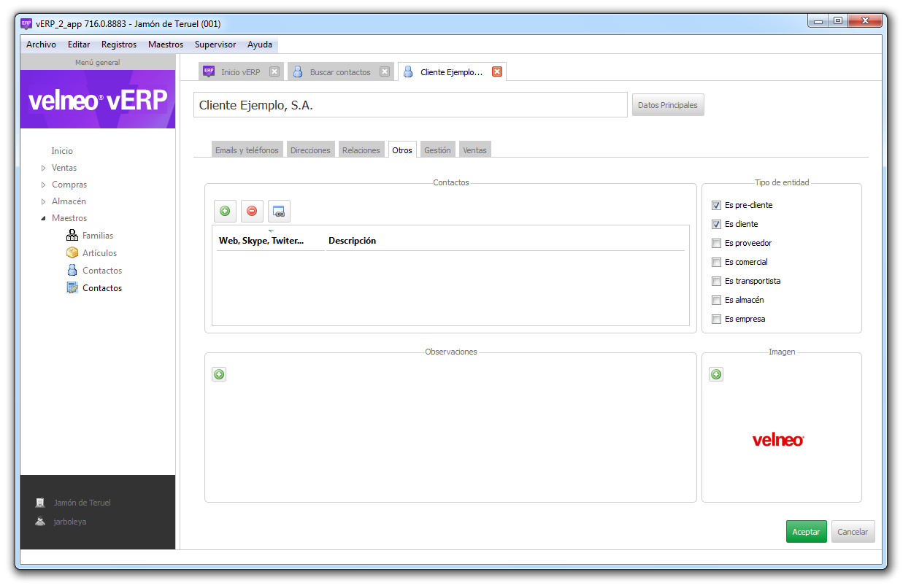Select the Otros tab
This screenshot has height=588, width=911.
pyautogui.click(x=402, y=150)
